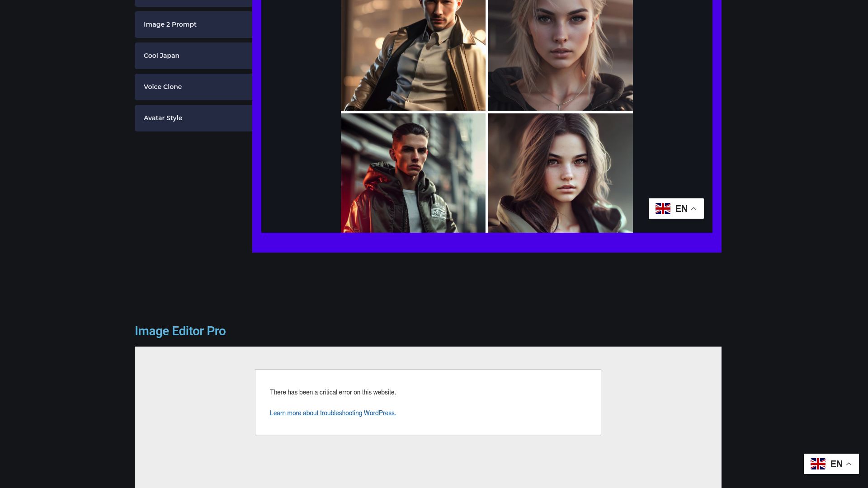Select the EN text label in the floating language switcher
The height and width of the screenshot is (488, 868).
pos(682,208)
